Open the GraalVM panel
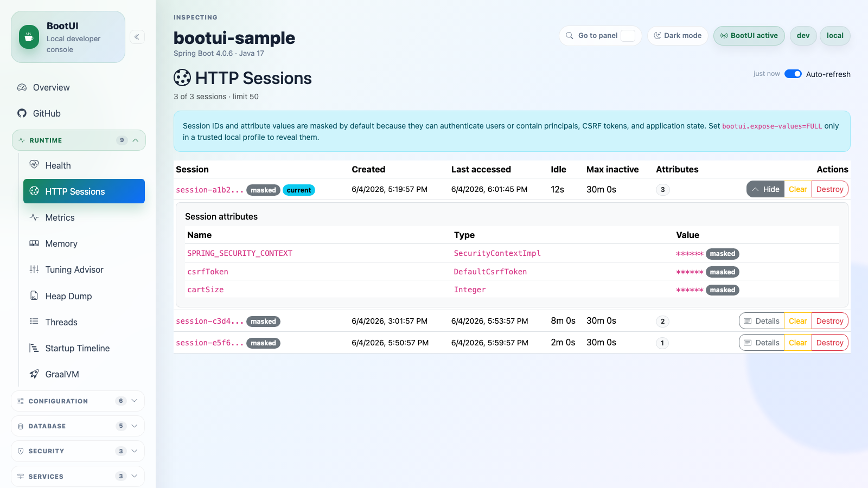 coord(84,374)
